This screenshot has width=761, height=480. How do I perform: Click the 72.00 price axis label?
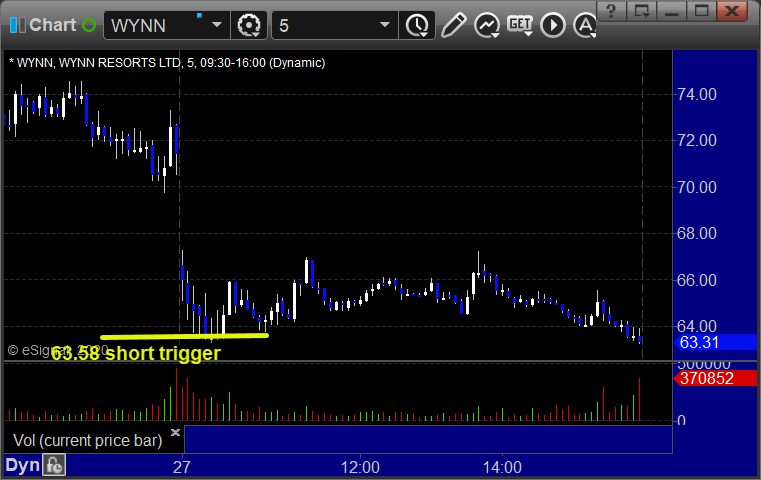pos(697,141)
